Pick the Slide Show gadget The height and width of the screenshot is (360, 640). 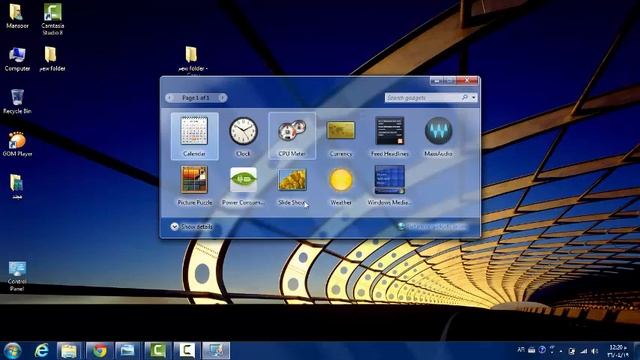292,185
